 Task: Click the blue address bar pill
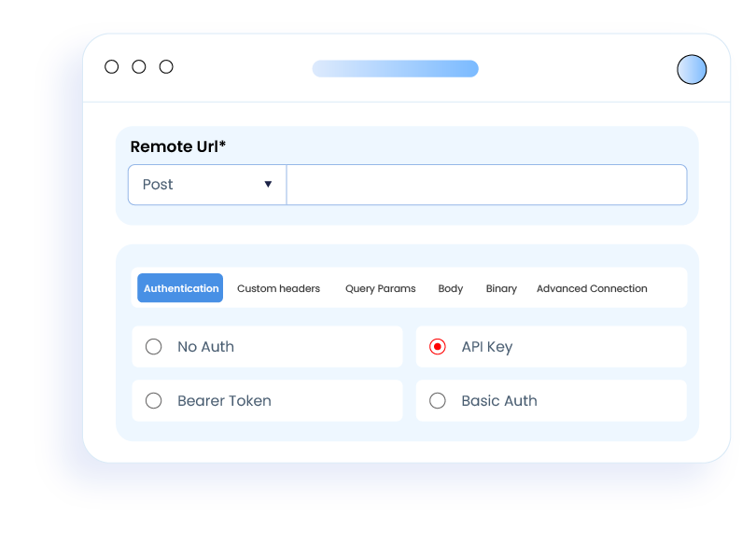396,68
